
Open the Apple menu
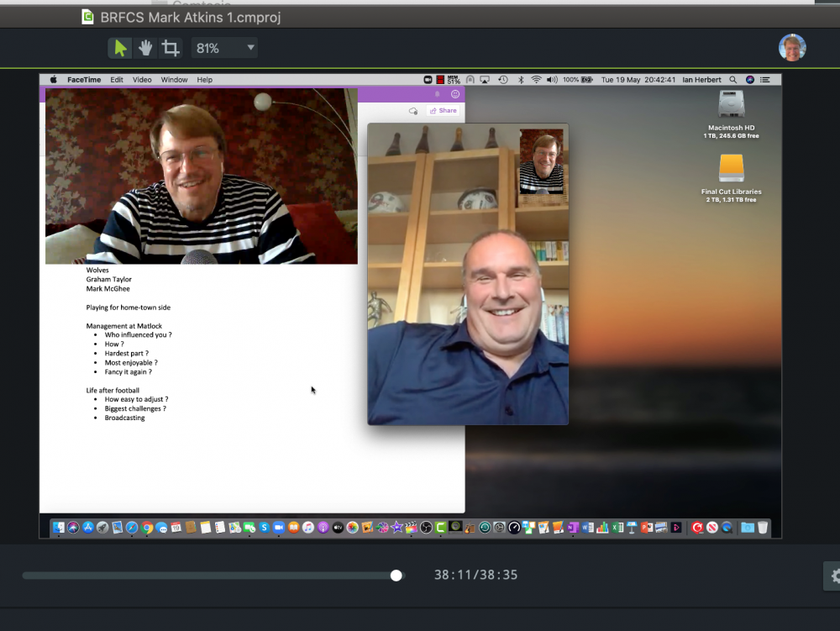(54, 80)
